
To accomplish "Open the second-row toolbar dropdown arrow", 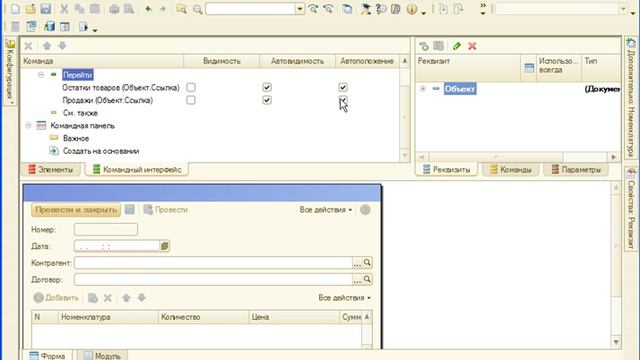I will (95, 30).
